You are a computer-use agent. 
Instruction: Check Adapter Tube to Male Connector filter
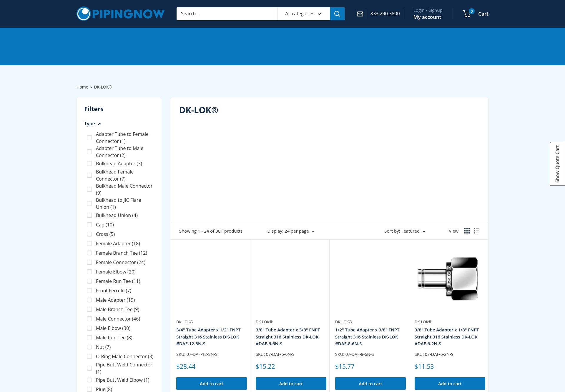click(89, 152)
